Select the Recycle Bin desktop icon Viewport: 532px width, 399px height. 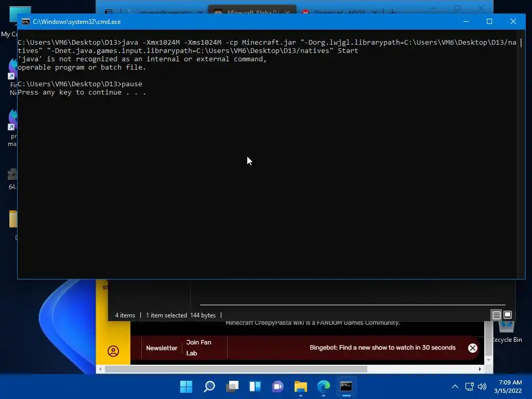pos(506,332)
